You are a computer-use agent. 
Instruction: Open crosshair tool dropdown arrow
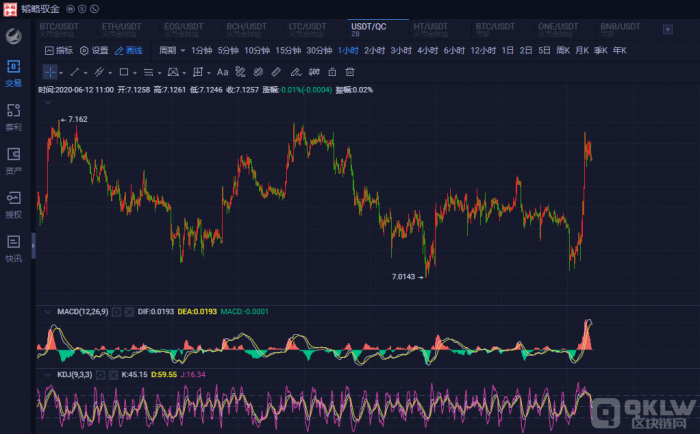[61, 73]
